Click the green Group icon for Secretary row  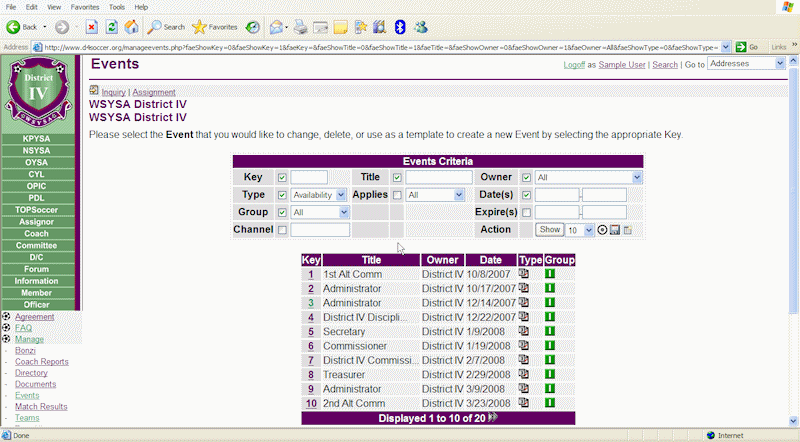coord(548,331)
